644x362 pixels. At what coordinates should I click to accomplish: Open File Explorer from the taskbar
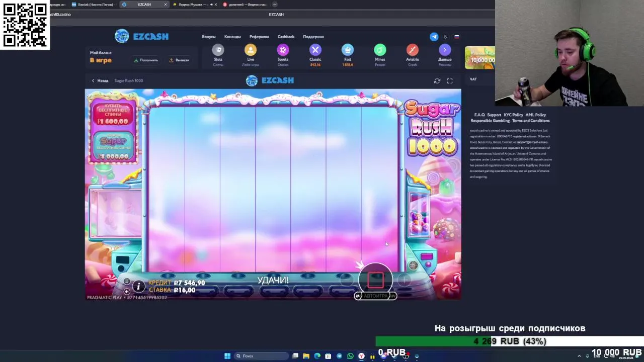[306, 356]
